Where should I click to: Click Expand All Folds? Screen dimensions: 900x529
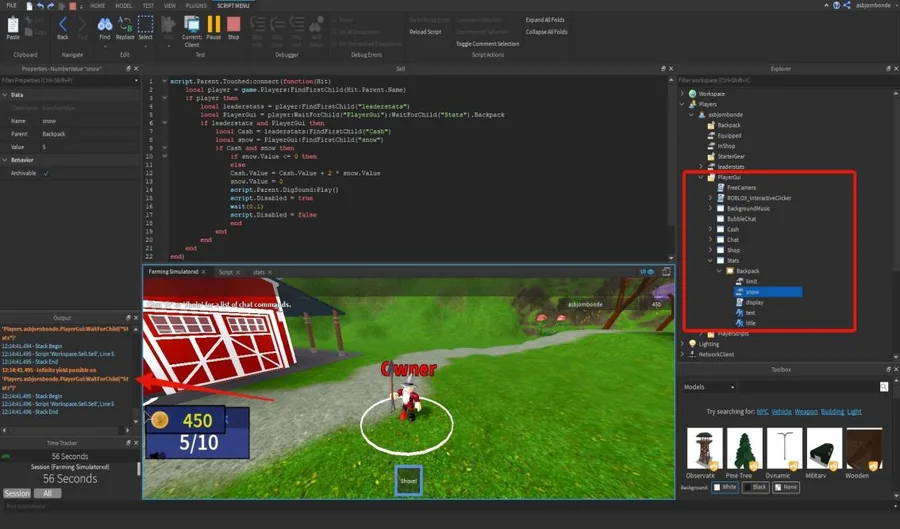click(x=545, y=20)
